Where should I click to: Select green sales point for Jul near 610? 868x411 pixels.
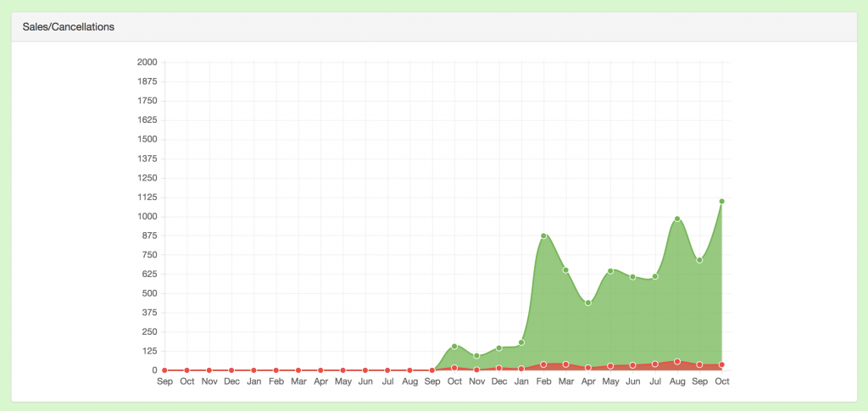point(655,276)
